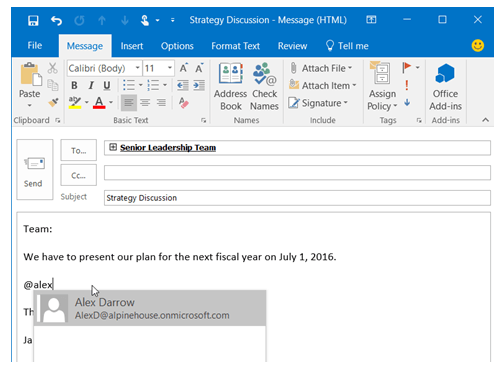Click the Cc... button

pos(79,175)
